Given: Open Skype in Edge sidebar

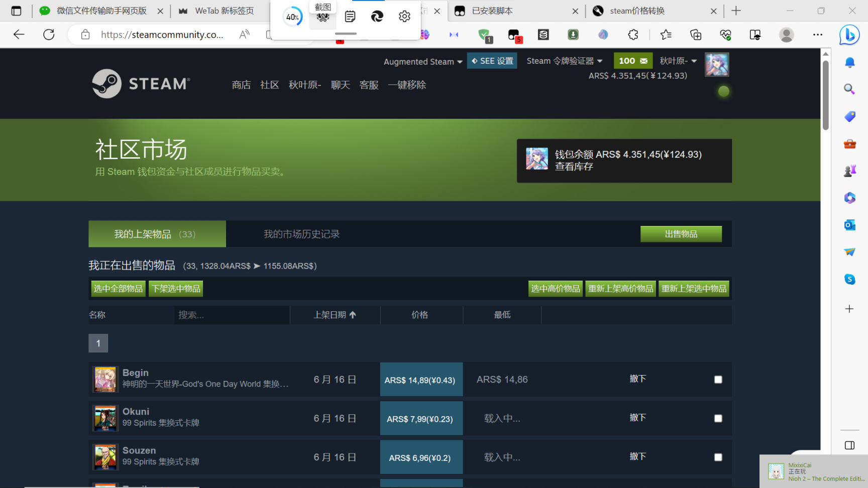Looking at the screenshot, I should point(849,279).
